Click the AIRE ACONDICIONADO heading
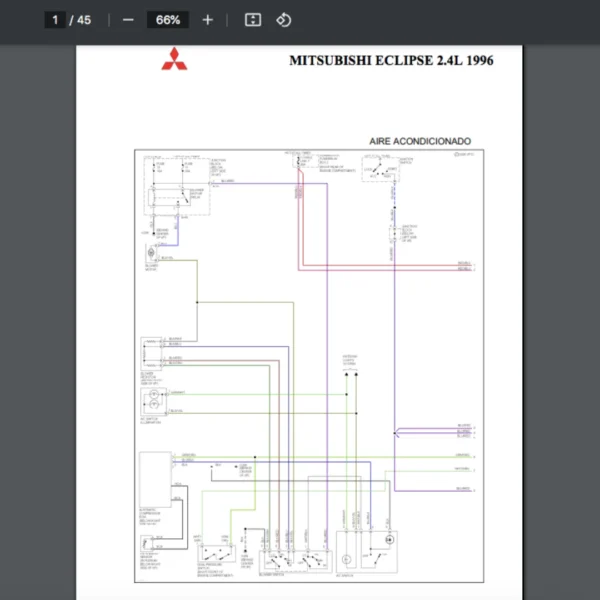Viewport: 600px width, 600px height. (420, 141)
